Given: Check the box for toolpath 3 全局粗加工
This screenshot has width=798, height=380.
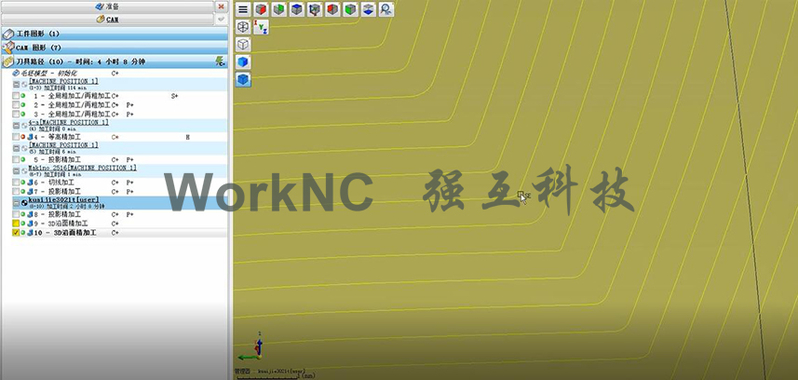Looking at the screenshot, I should 16,114.
